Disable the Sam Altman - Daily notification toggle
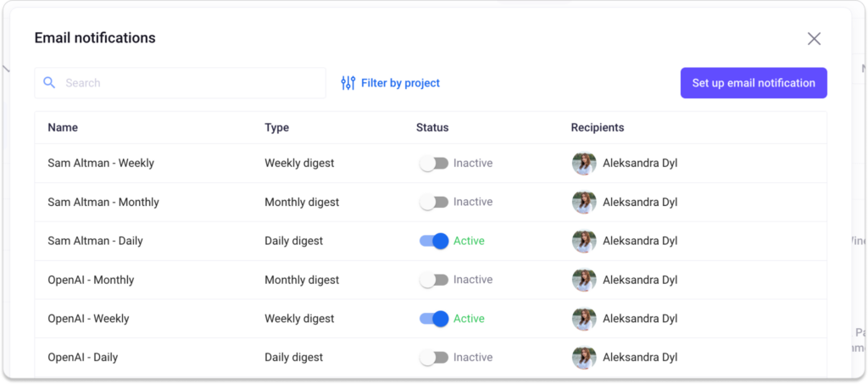The height and width of the screenshot is (384, 868). click(434, 242)
